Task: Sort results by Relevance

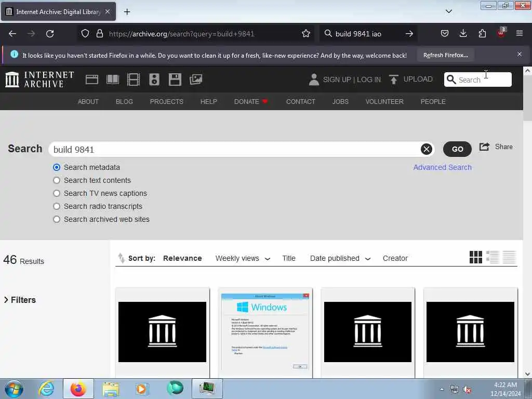Action: coord(182,258)
